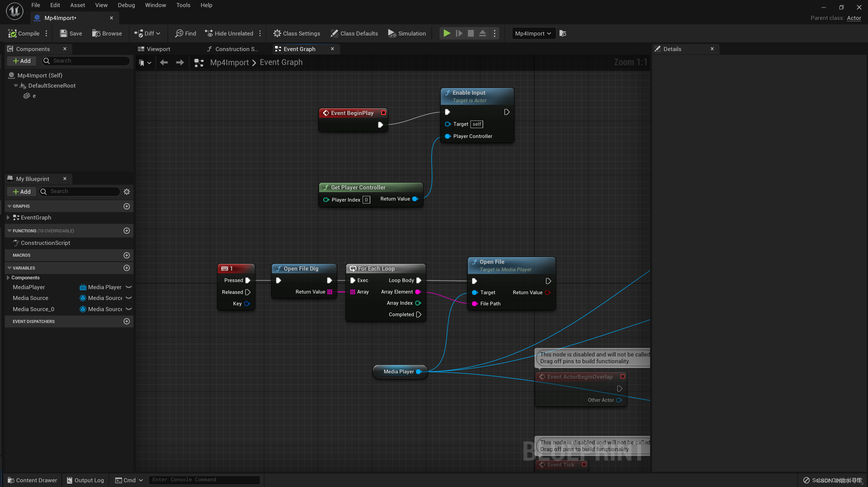The width and height of the screenshot is (868, 487).
Task: Click add new variable plus icon
Action: tap(127, 268)
